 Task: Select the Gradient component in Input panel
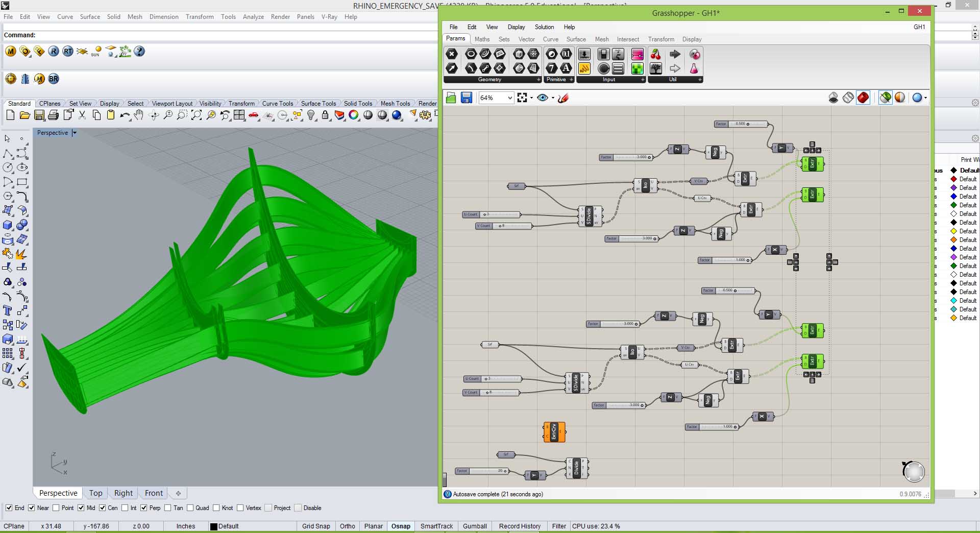[x=638, y=55]
